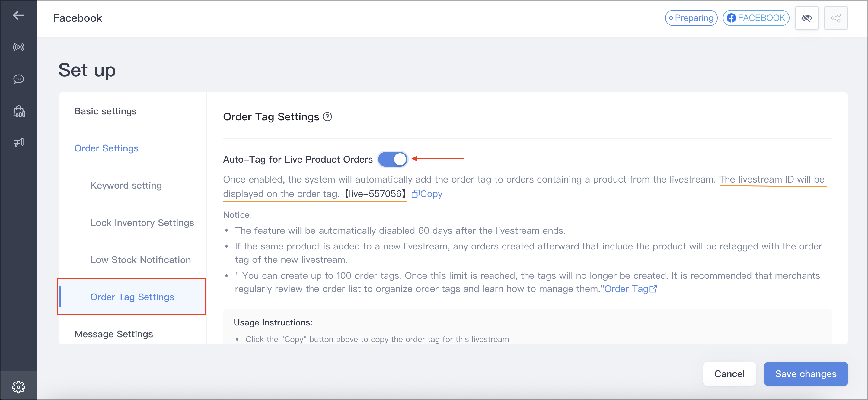
Task: Click the help icon beside Order Tag Settings
Action: click(x=327, y=117)
